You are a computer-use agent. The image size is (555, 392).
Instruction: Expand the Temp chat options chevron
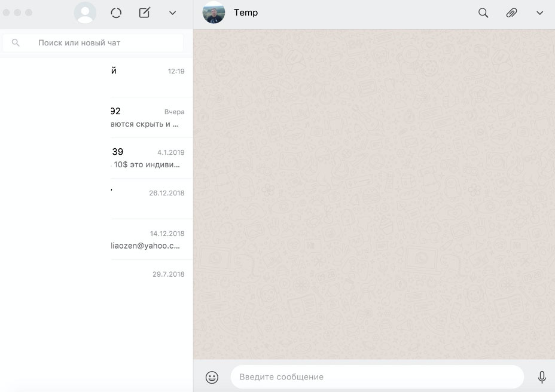tap(539, 13)
